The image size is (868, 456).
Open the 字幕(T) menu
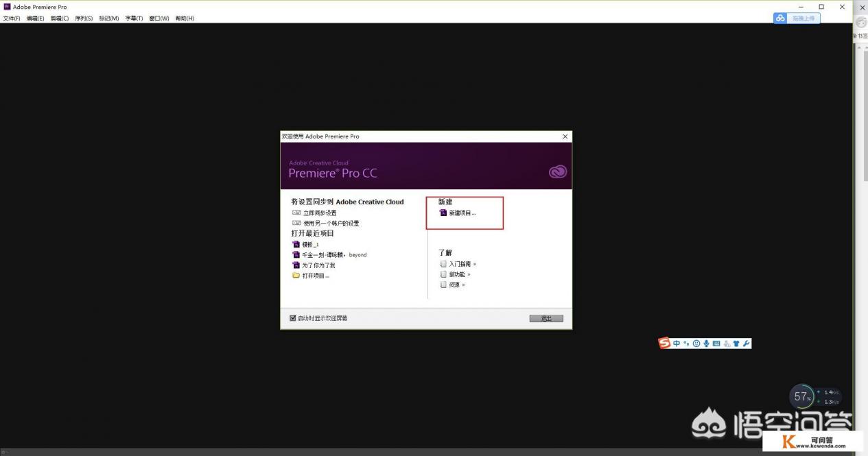pos(134,19)
